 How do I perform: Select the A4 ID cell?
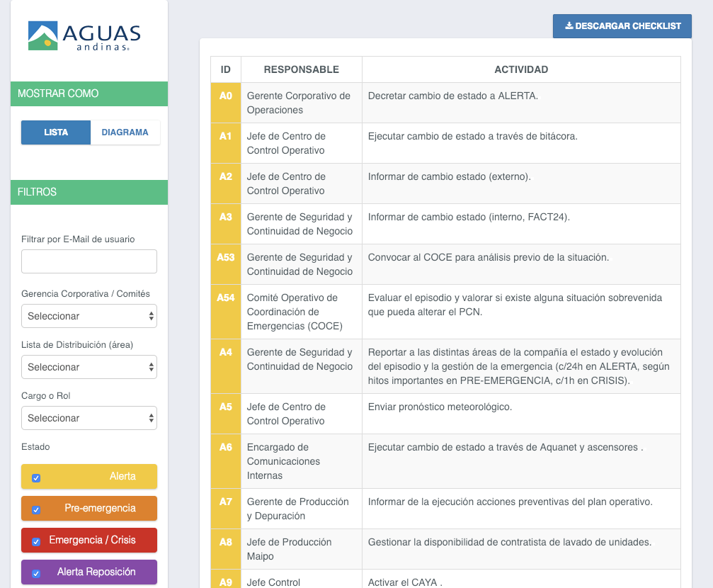tap(226, 366)
